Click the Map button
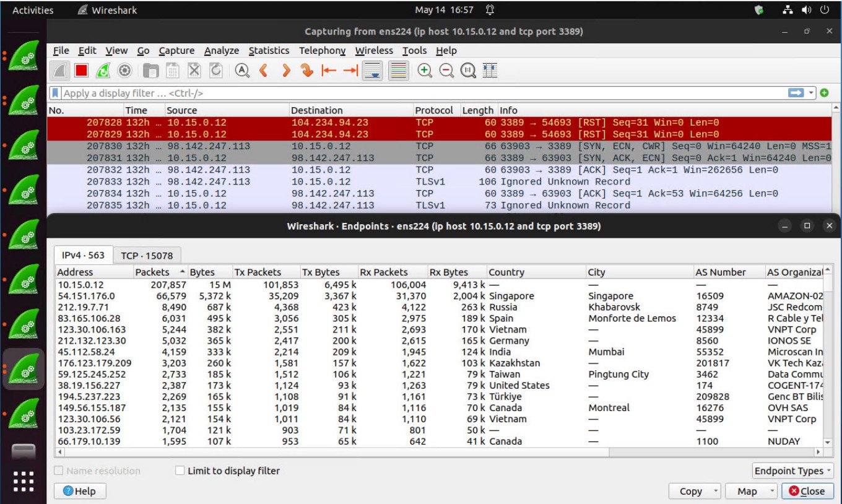Image resolution: width=842 pixels, height=504 pixels. pos(747,491)
